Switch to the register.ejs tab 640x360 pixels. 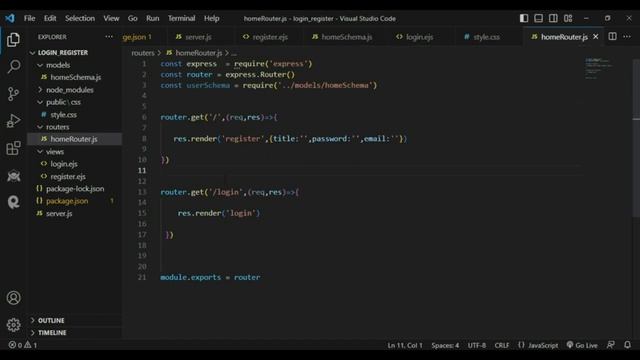(270, 37)
